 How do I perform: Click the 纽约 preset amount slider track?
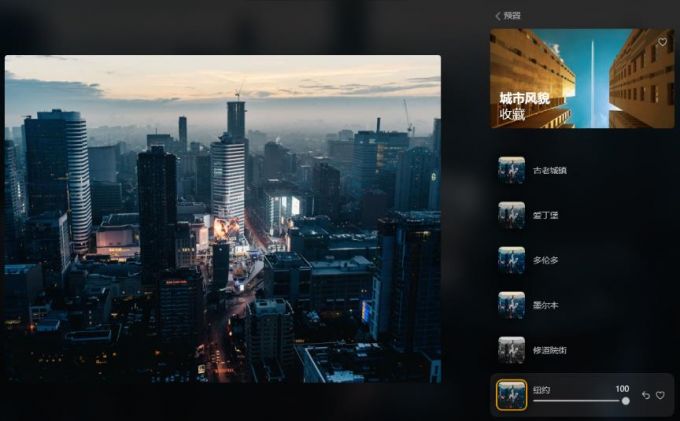(x=581, y=401)
